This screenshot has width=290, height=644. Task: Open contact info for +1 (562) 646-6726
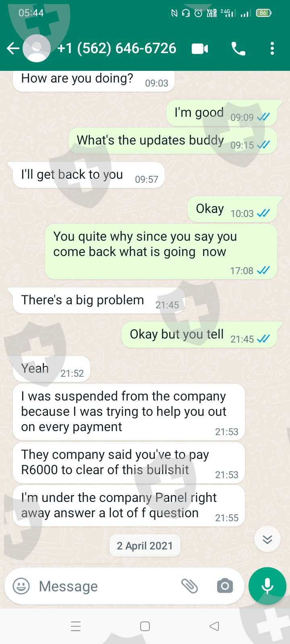coord(117,48)
